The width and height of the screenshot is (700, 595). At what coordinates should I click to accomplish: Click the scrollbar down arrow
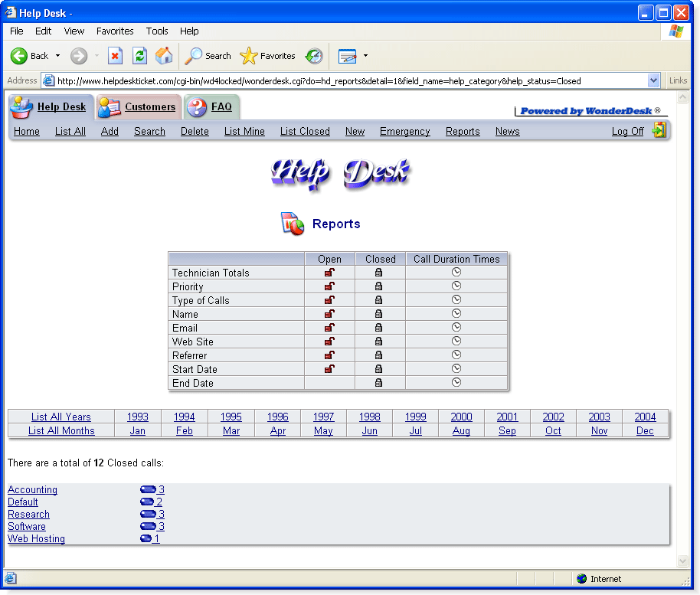(682, 560)
